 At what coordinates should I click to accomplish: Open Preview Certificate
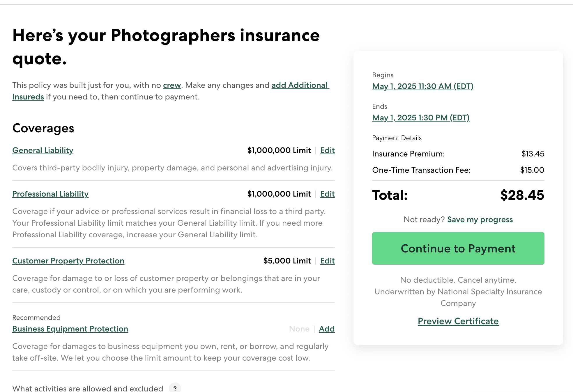(x=458, y=321)
